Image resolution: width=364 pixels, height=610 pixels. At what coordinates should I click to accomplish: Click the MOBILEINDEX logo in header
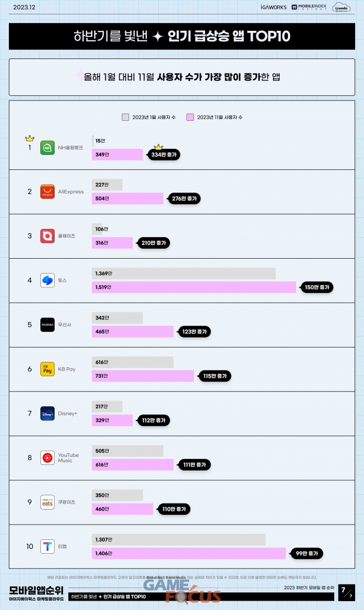pyautogui.click(x=309, y=7)
